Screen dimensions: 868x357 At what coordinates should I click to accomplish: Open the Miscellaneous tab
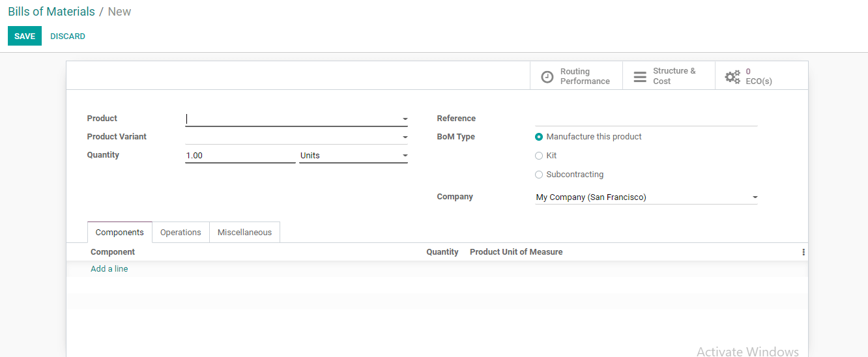coord(244,233)
